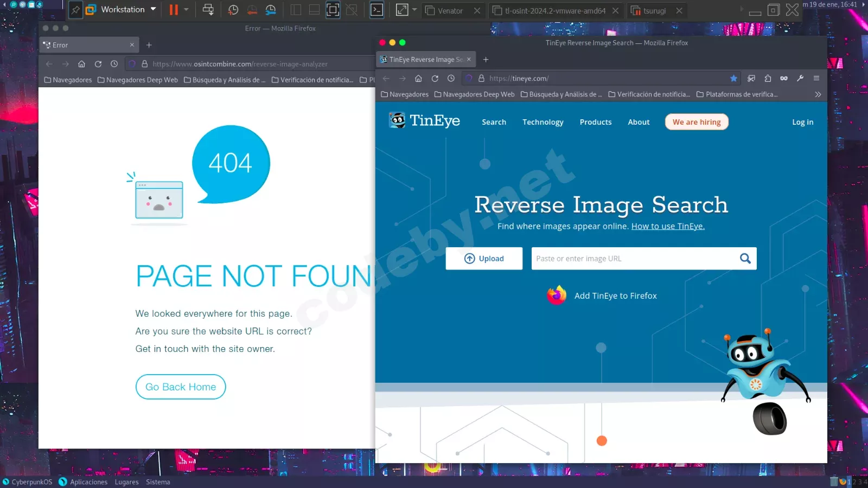
Task: Expand the power options arrow beside pause
Action: click(186, 10)
